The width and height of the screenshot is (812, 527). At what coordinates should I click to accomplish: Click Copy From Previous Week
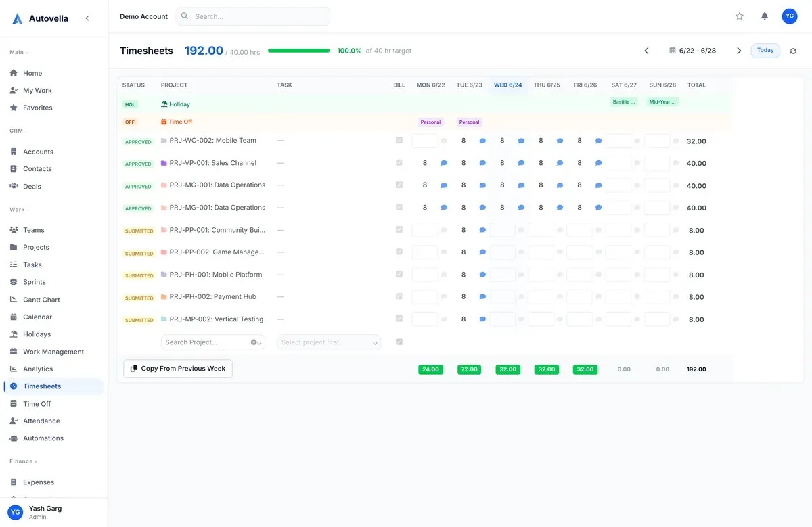click(x=178, y=369)
